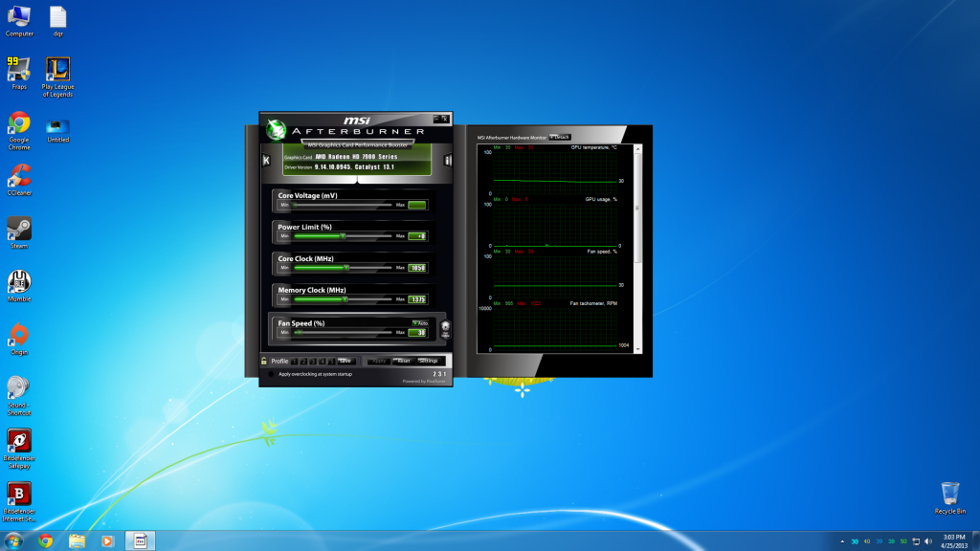Click the Core Voltage slider track
980x551 pixels.
pyautogui.click(x=343, y=205)
